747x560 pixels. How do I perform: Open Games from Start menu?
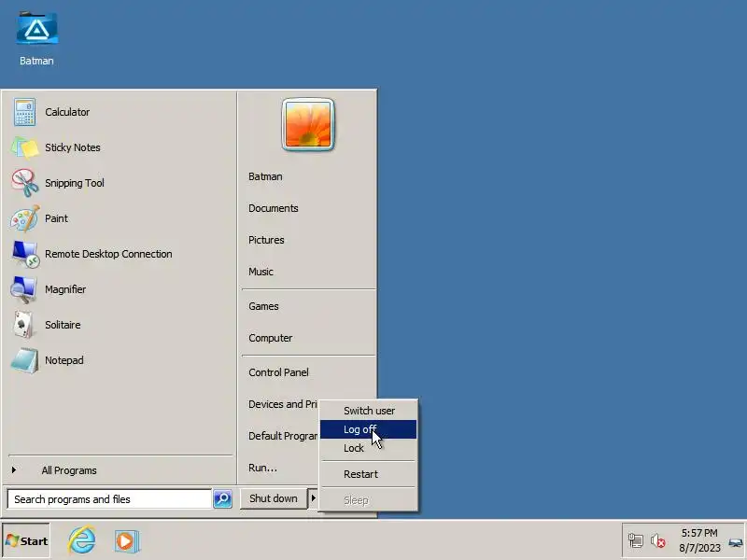(x=263, y=306)
